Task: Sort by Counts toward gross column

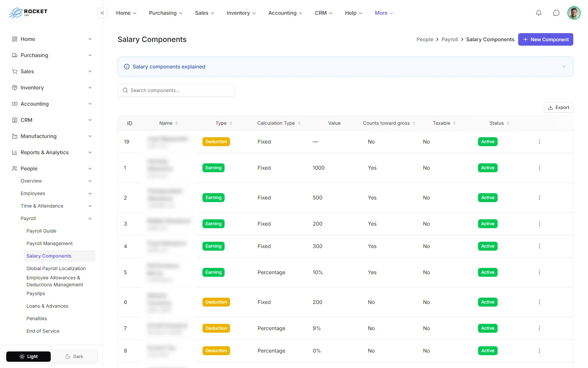Action: 389,123
